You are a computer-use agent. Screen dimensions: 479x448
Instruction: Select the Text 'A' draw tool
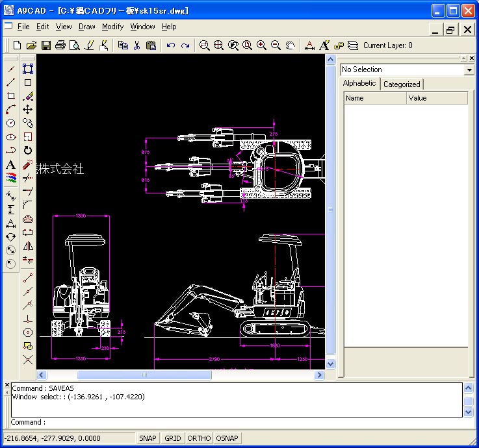pyautogui.click(x=10, y=164)
